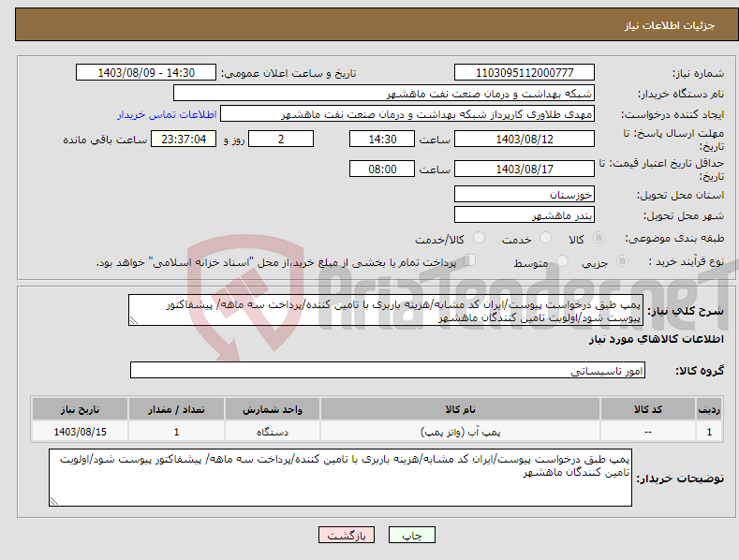Click the چاپ print button
Image resolution: width=739 pixels, height=560 pixels.
411,535
